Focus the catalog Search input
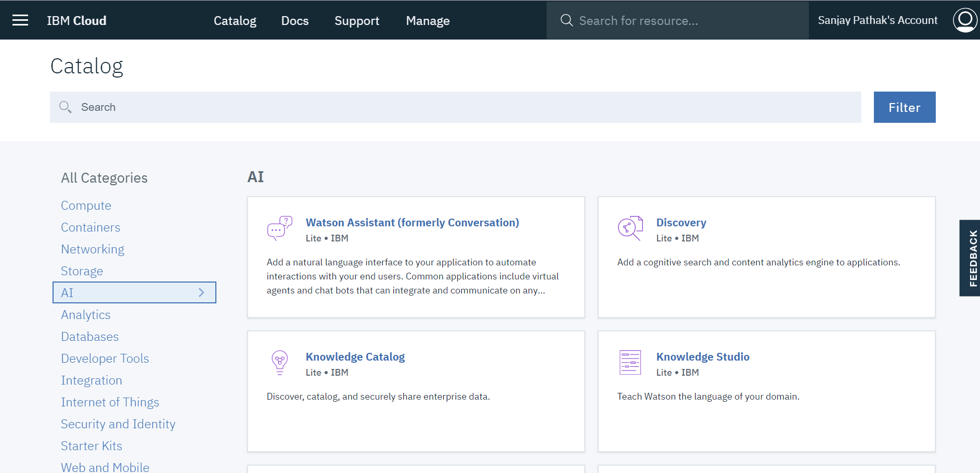The width and height of the screenshot is (980, 473). tap(456, 107)
